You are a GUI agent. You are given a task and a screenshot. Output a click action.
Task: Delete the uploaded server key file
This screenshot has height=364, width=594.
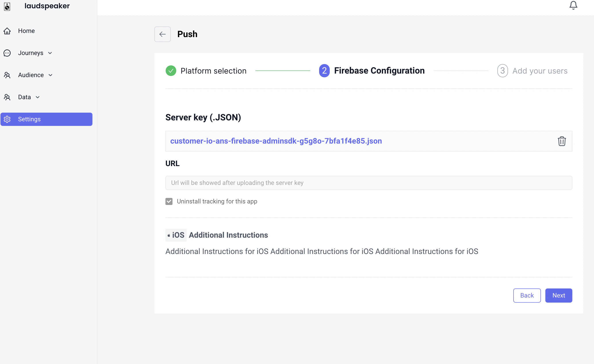[x=561, y=141]
